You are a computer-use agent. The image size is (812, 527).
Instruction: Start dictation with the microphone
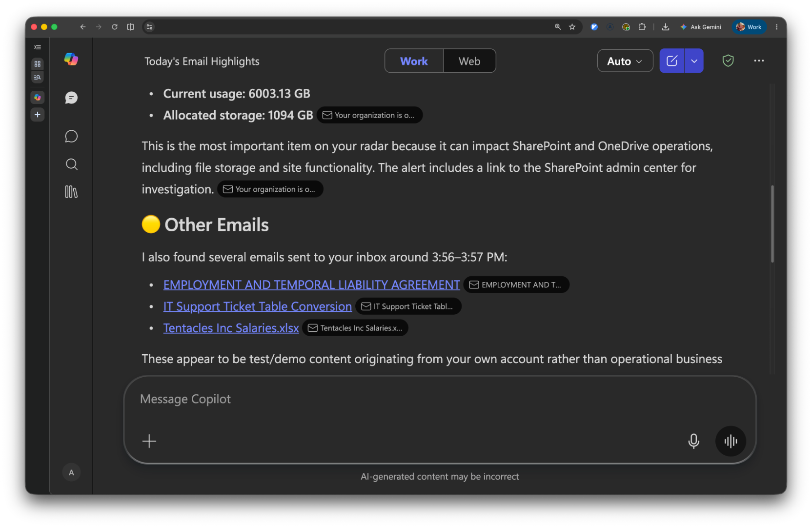click(x=693, y=441)
